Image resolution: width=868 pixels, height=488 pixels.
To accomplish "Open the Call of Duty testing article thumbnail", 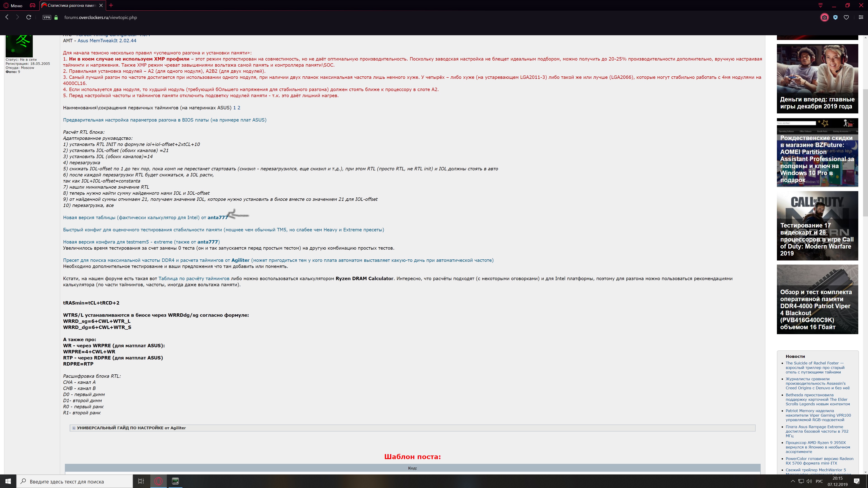I will pos(817,226).
